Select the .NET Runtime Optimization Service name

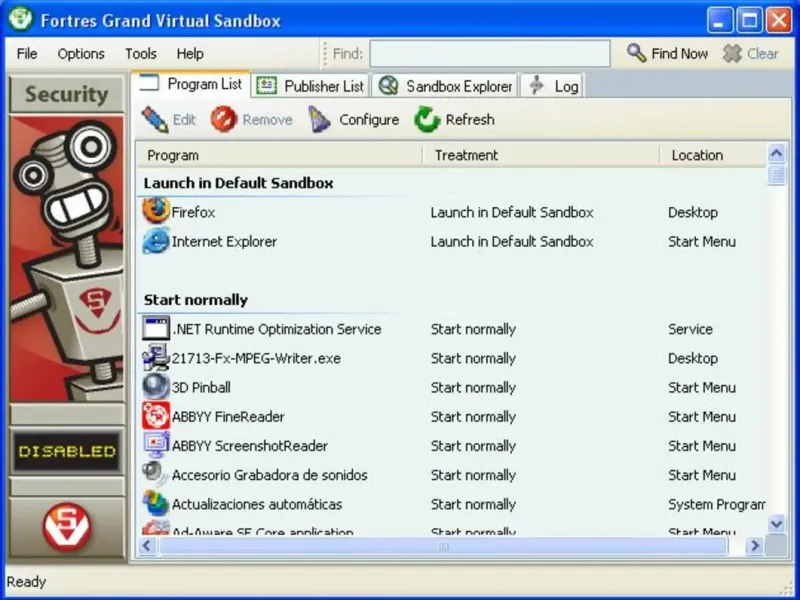tap(277, 329)
